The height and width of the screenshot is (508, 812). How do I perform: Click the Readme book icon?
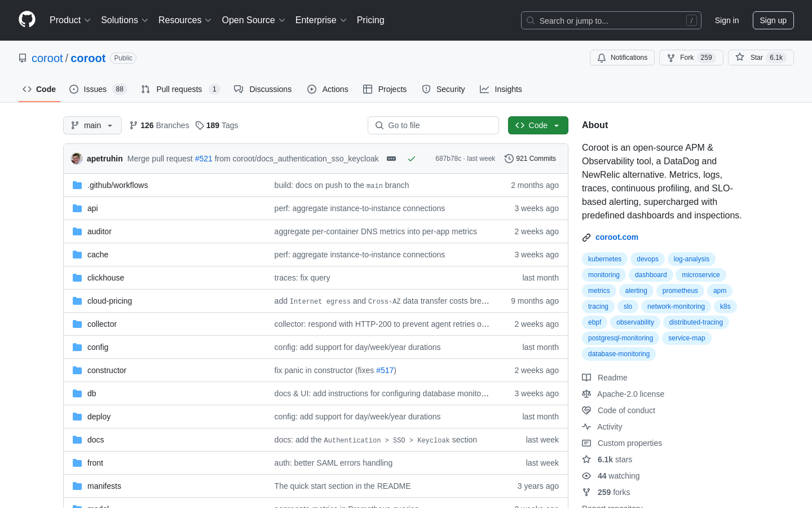586,378
